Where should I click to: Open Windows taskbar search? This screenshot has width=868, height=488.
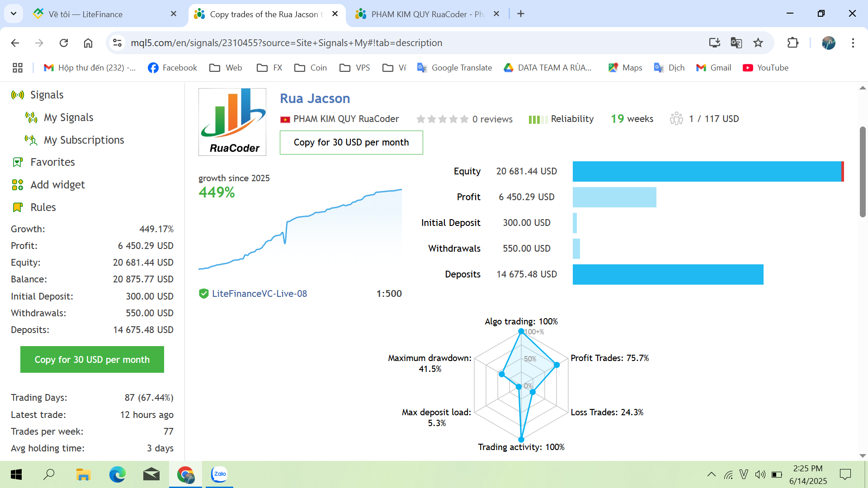(49, 474)
